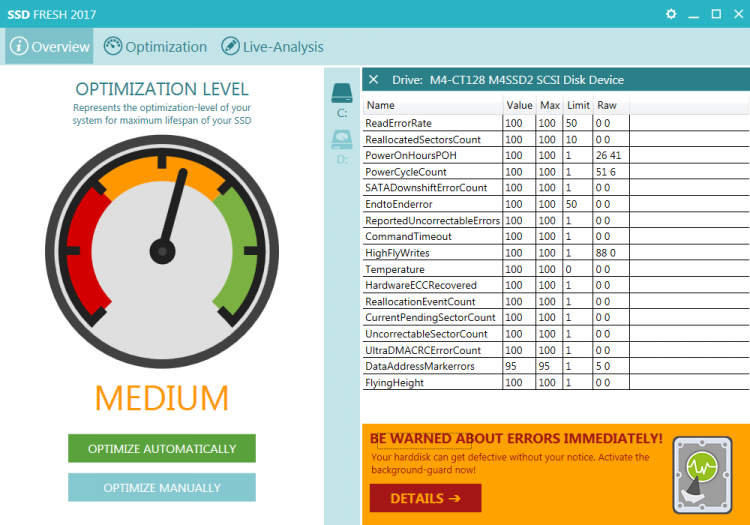Open the Live-Analysis tab

click(272, 46)
